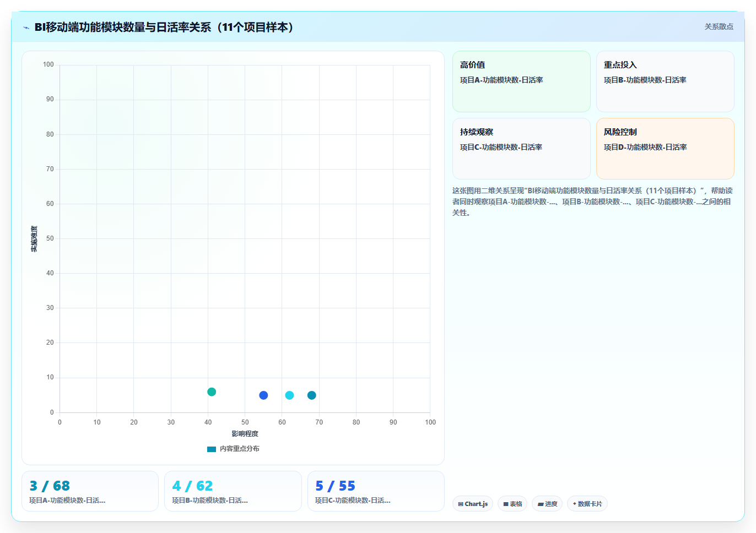Click the 4 / 62 stat card
This screenshot has height=533, width=756.
(x=233, y=491)
